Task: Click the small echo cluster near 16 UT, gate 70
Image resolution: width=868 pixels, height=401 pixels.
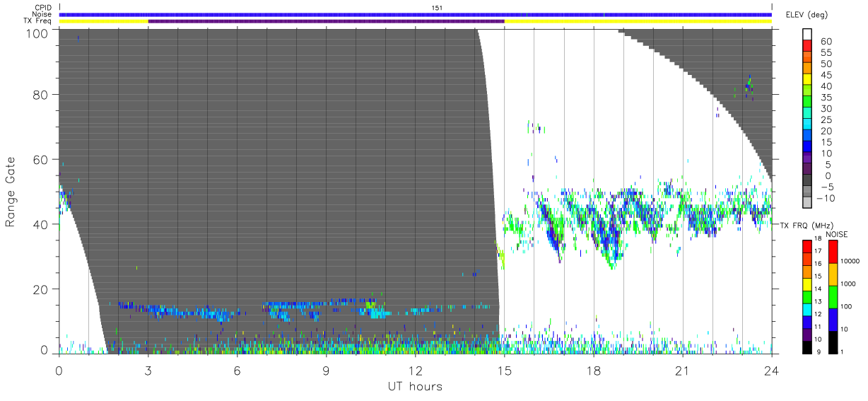Action: pos(535,127)
